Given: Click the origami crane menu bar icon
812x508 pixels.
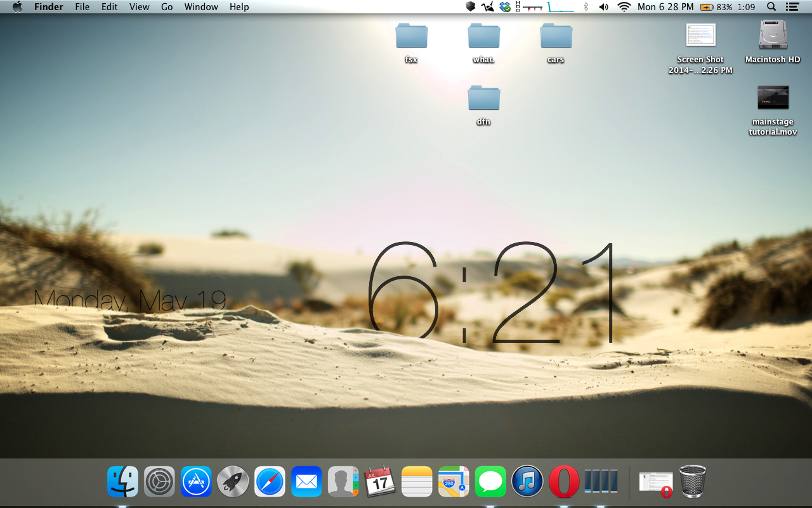Looking at the screenshot, I should tap(487, 7).
